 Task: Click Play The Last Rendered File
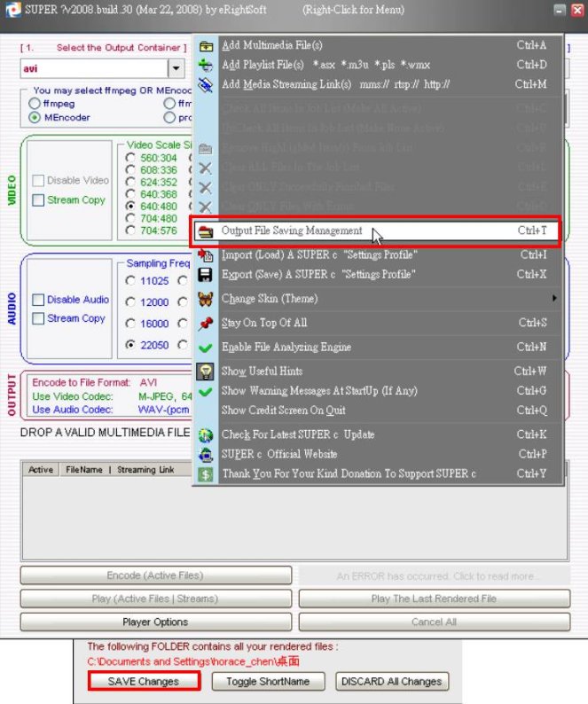point(435,598)
